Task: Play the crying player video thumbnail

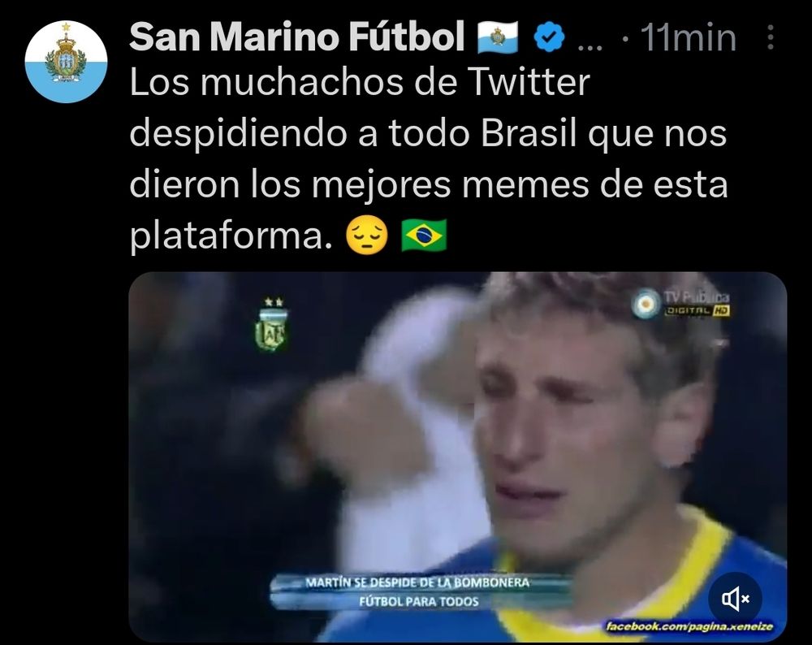Action: (458, 457)
